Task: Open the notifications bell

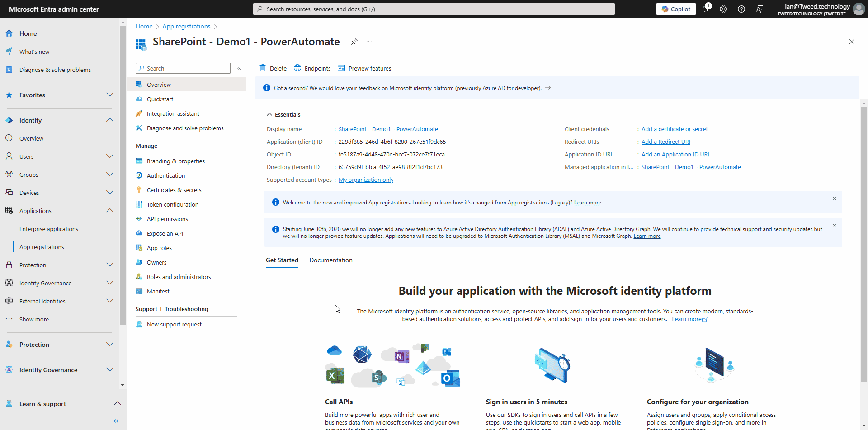Action: pos(706,9)
